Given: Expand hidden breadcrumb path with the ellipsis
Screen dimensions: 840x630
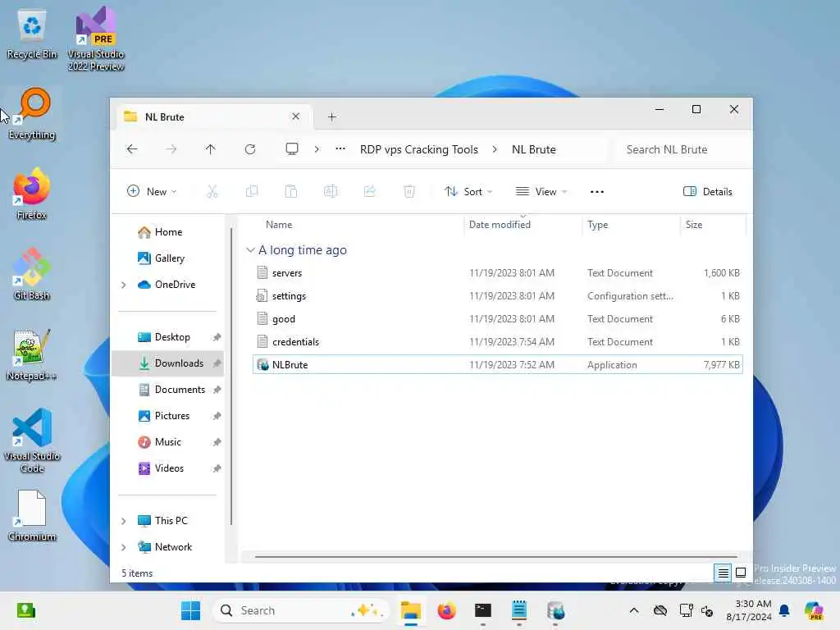Looking at the screenshot, I should click(340, 149).
